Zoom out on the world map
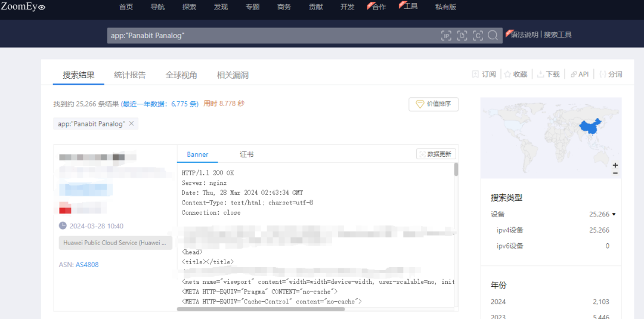 615,174
